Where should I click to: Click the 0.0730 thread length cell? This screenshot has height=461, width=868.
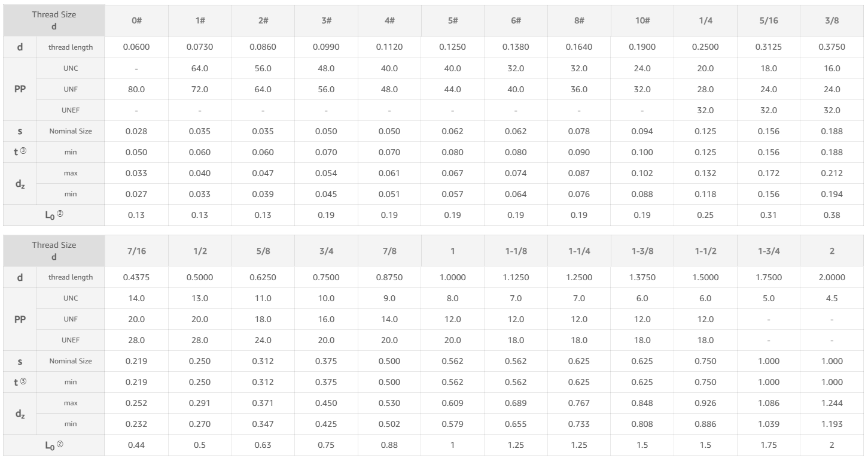click(199, 47)
